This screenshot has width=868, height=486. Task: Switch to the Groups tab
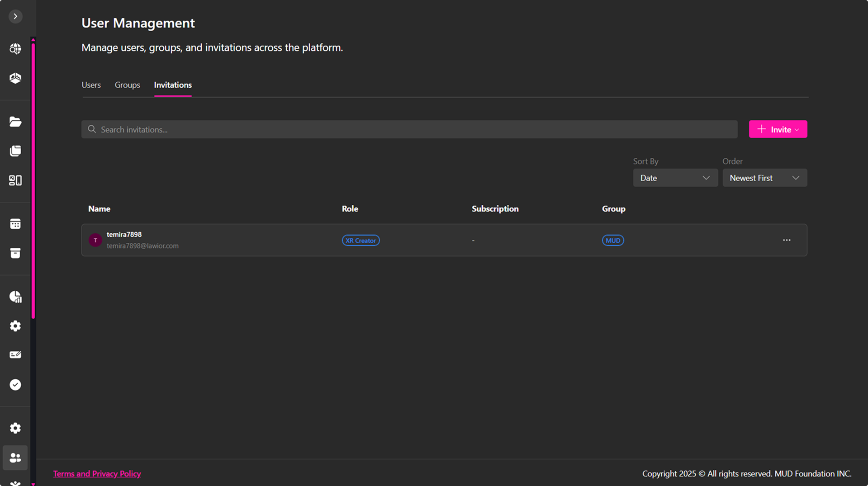(x=127, y=85)
